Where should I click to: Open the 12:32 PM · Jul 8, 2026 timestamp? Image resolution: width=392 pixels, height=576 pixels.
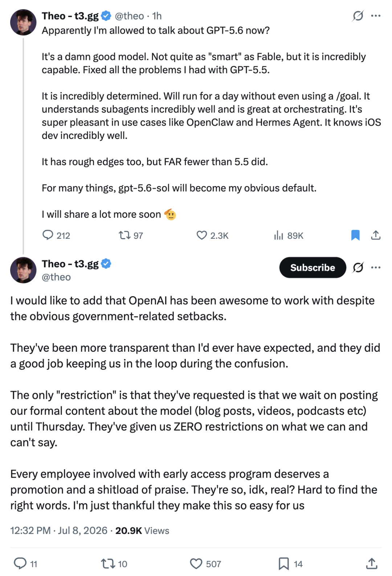click(59, 531)
